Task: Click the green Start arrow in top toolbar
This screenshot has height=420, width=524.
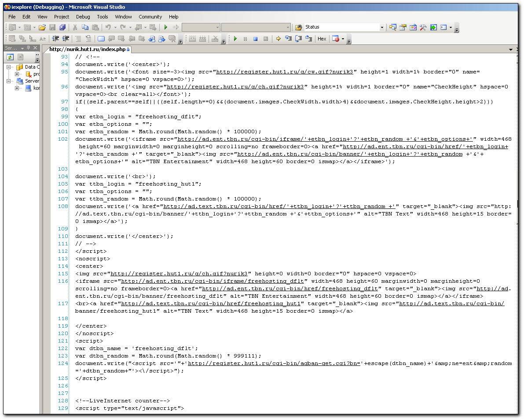Action: click(x=166, y=27)
